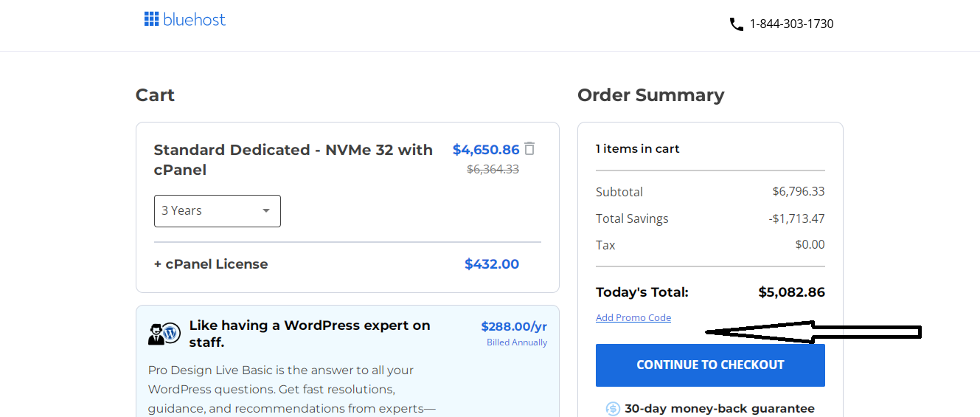Click the $288.00/yr Pro Design price
980x417 pixels.
[514, 326]
